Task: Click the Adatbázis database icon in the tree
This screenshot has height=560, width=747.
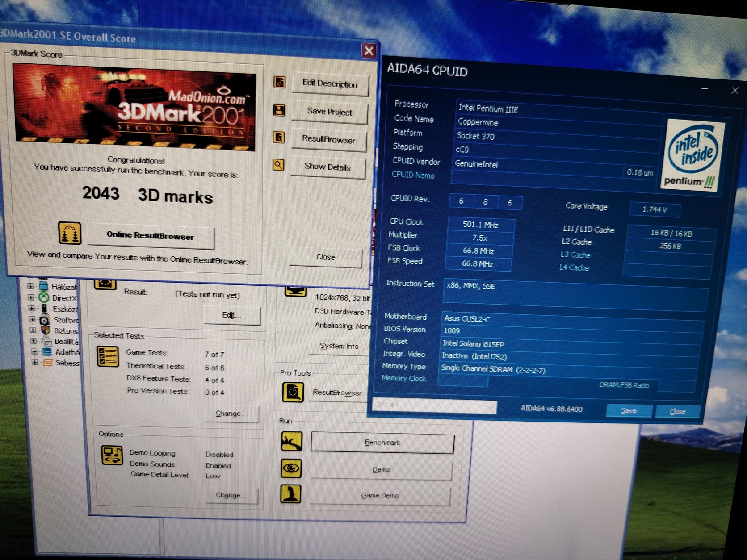Action: point(47,352)
